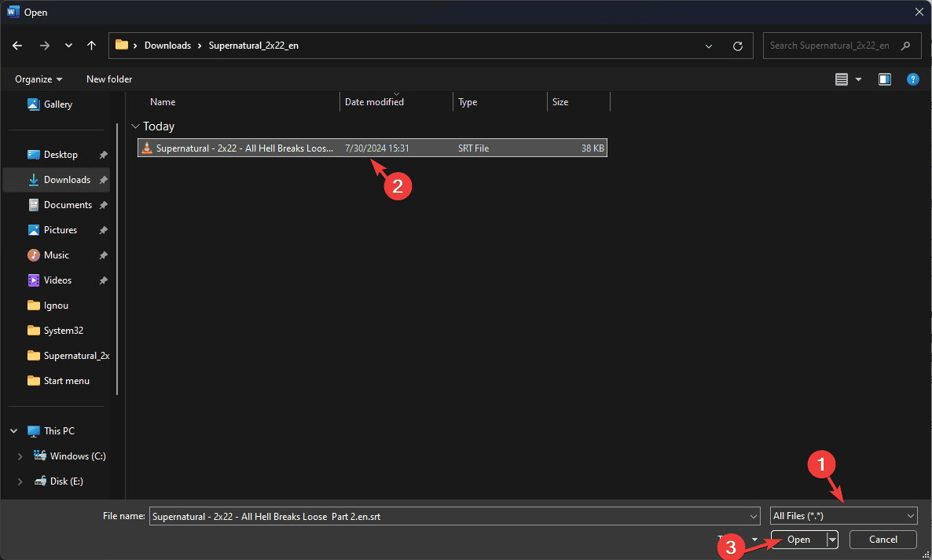
Task: Expand the Open button's dropdown arrow
Action: point(832,540)
